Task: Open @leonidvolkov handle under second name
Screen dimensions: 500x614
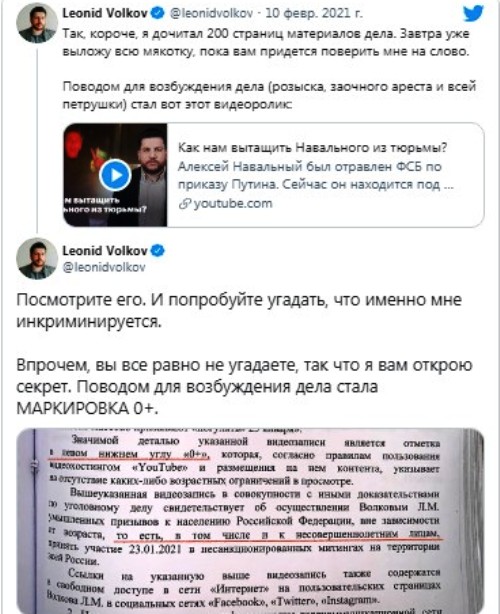Action: [x=104, y=267]
